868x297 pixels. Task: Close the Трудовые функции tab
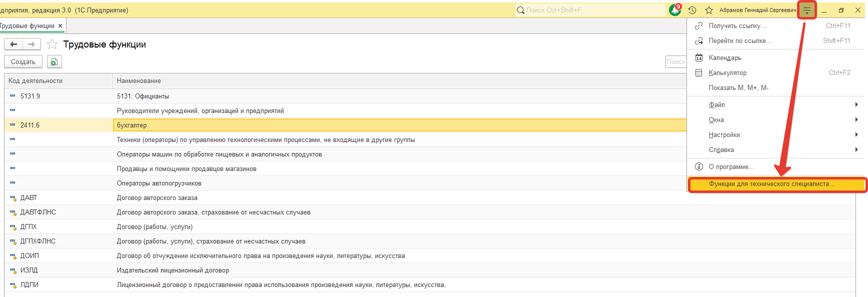(x=60, y=26)
